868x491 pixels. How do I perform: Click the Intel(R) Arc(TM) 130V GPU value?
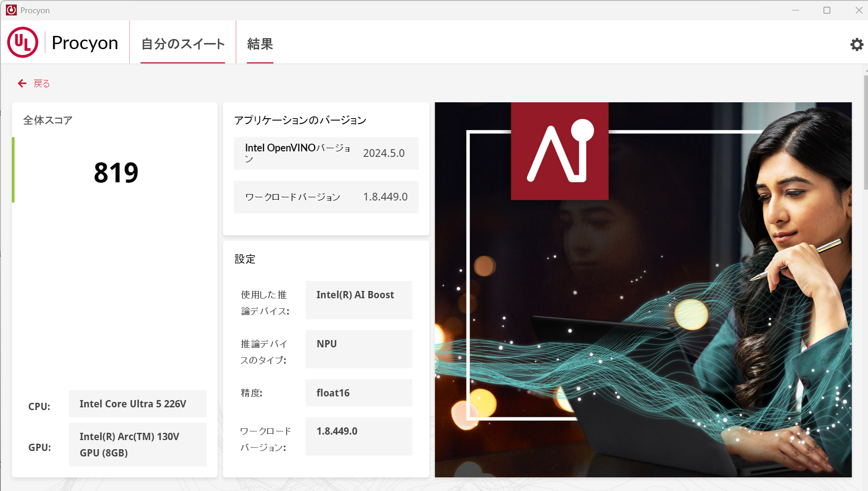[x=138, y=445]
